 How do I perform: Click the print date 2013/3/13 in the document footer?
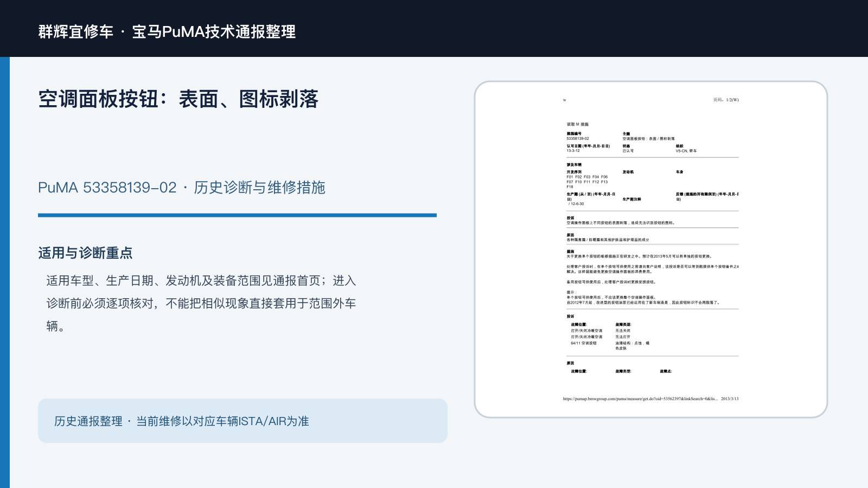click(x=730, y=399)
